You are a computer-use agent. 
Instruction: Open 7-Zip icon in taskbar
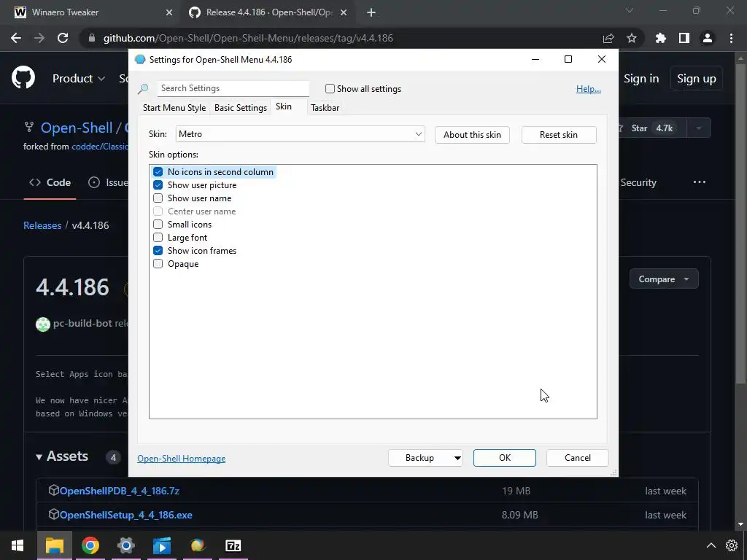point(233,545)
